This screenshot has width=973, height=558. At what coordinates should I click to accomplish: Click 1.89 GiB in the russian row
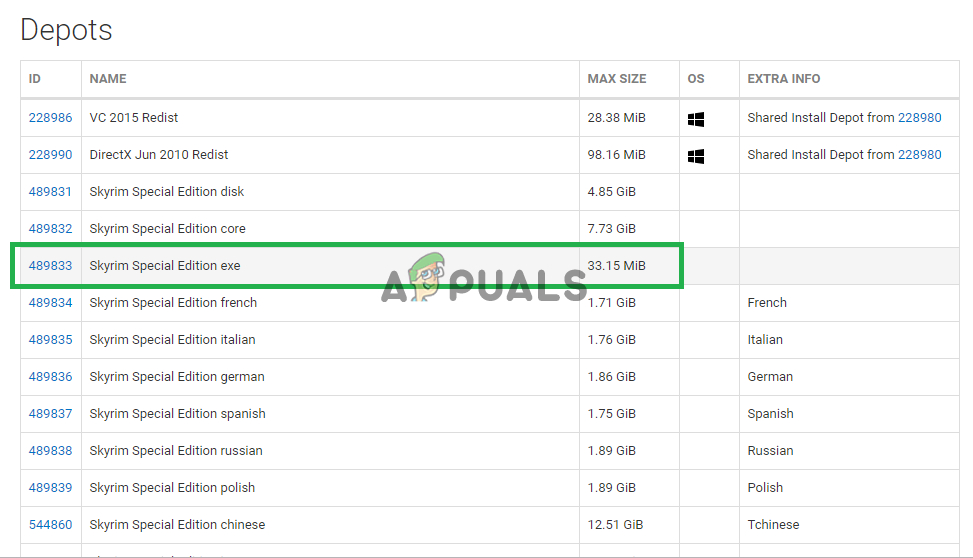pyautogui.click(x=612, y=451)
